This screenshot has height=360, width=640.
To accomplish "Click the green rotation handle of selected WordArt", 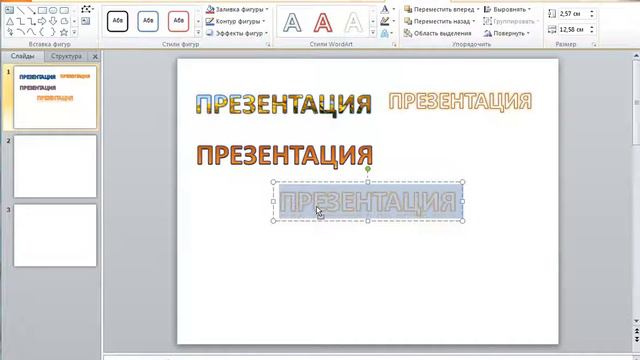I will click(368, 169).
